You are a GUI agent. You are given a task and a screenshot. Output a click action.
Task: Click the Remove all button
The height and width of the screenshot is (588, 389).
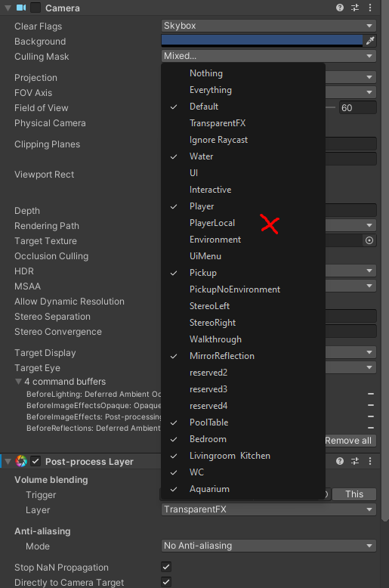pos(348,441)
